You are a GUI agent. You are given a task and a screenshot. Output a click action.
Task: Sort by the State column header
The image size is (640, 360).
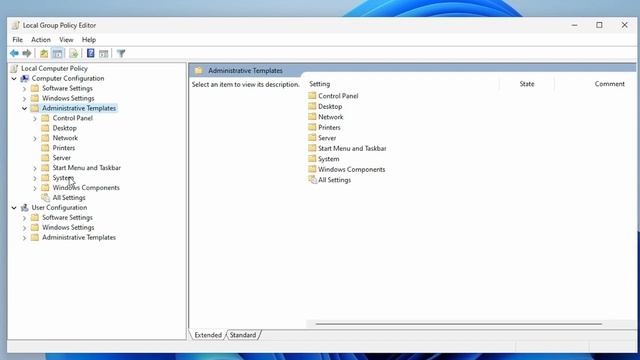point(527,84)
